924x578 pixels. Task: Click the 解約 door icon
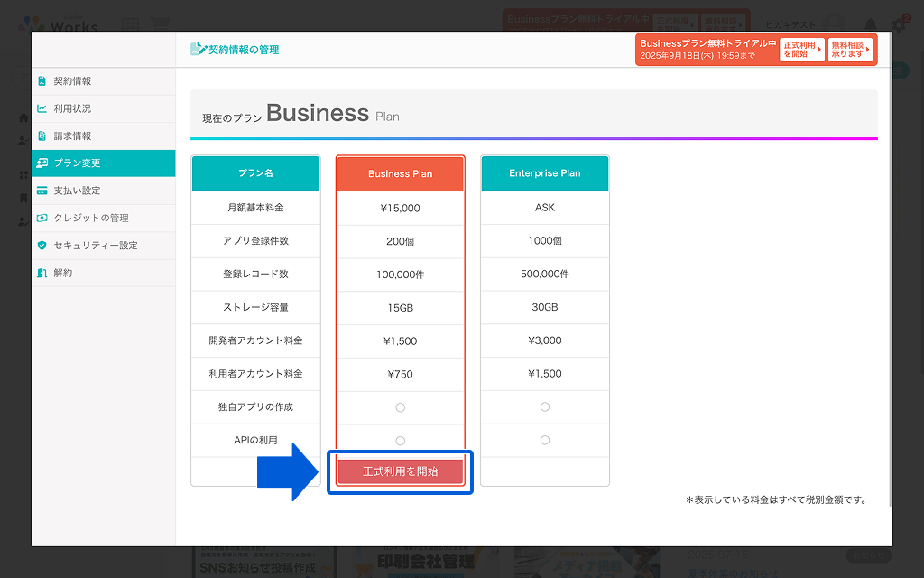click(42, 273)
